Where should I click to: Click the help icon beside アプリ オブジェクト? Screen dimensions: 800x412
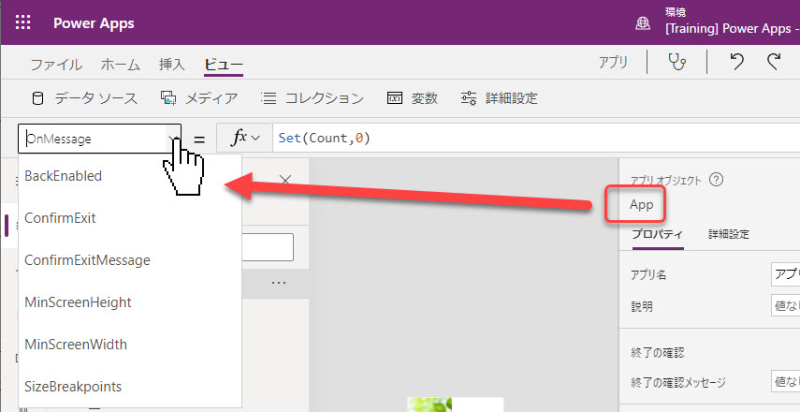tap(717, 179)
